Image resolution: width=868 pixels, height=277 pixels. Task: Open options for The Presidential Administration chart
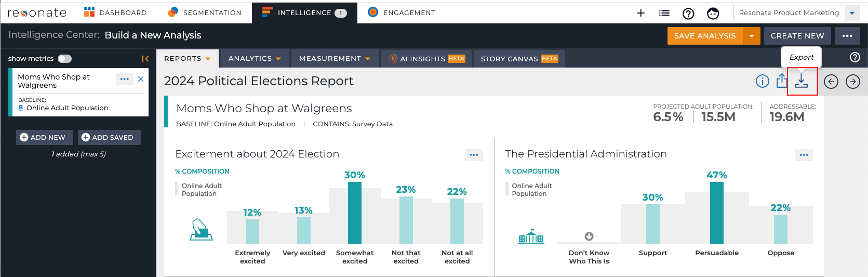804,155
